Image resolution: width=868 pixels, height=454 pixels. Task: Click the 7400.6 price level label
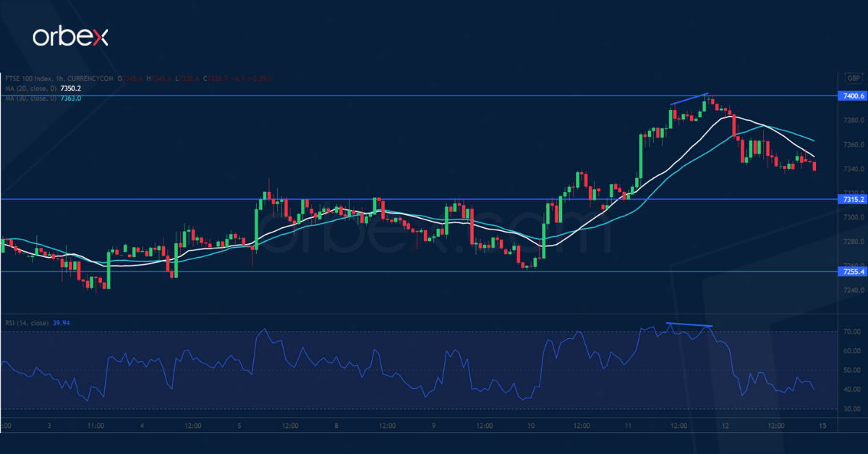854,96
